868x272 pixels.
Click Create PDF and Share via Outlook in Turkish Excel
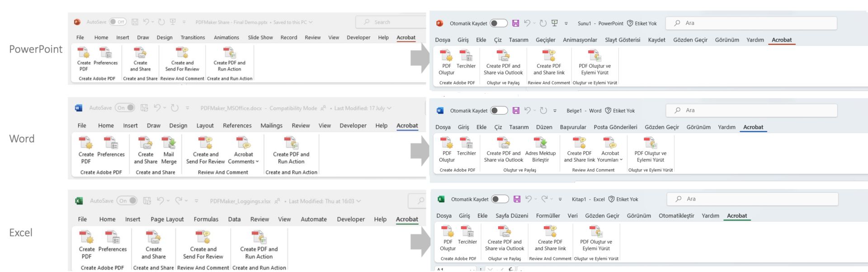[x=505, y=238]
